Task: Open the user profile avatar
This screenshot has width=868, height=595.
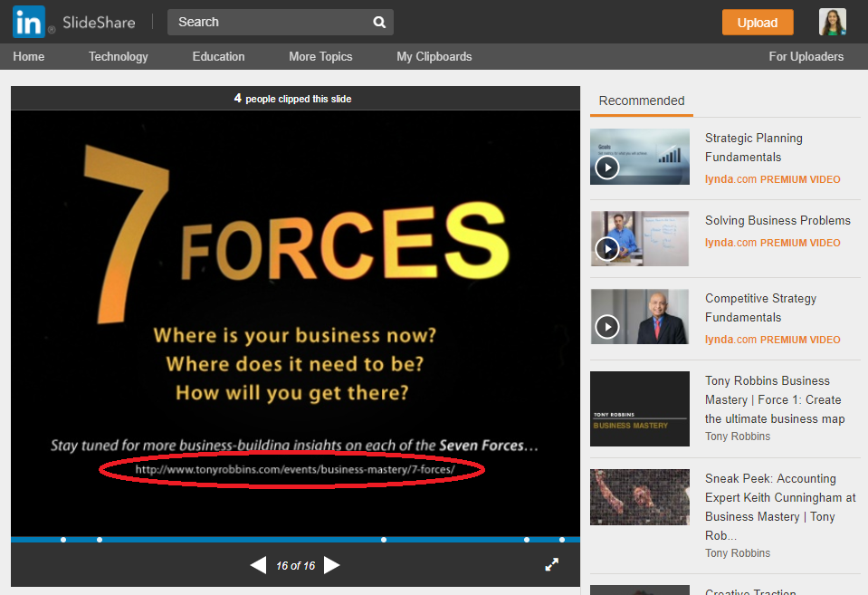Action: point(833,22)
